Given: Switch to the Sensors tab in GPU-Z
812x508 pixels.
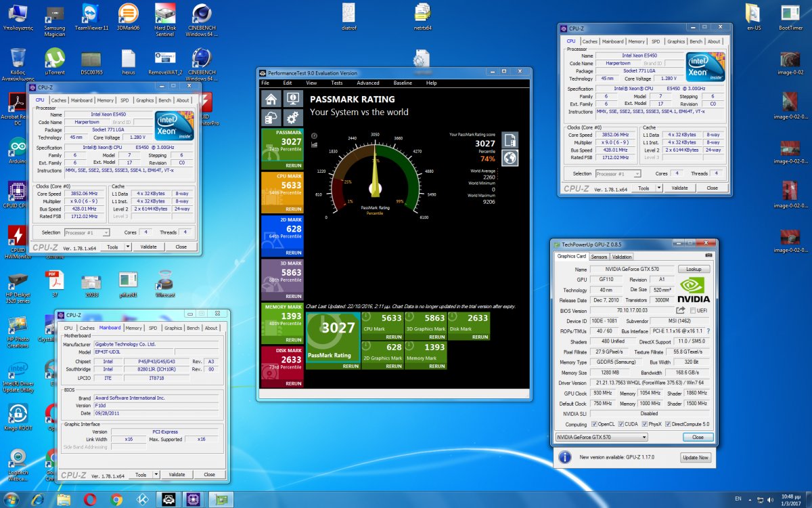Looking at the screenshot, I should pos(599,257).
